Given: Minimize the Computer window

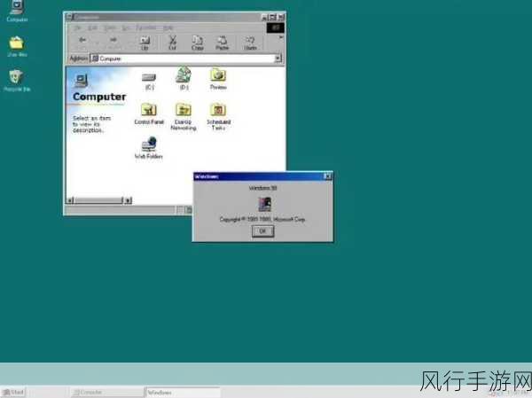Looking at the screenshot, I should [x=264, y=17].
